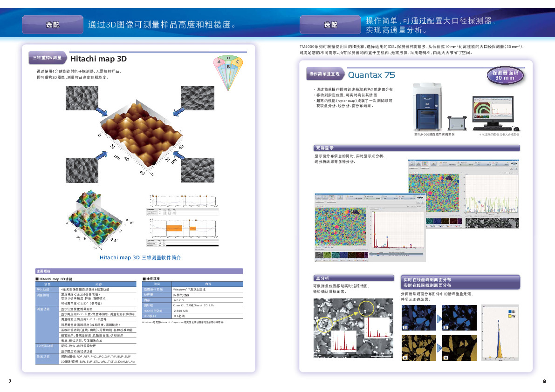This screenshot has height=392, width=555.
Task: Click the overlapping Si and W peak histogram
Action: pyautogui.click(x=500, y=333)
